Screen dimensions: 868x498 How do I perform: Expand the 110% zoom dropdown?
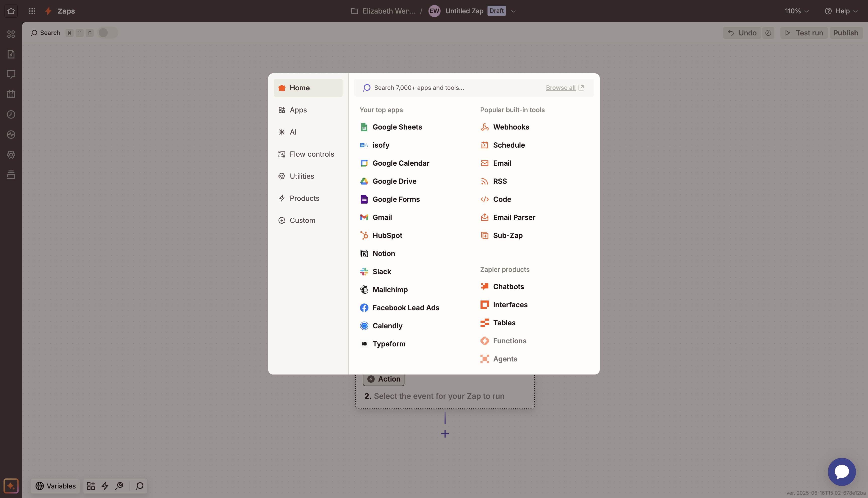[x=797, y=11]
